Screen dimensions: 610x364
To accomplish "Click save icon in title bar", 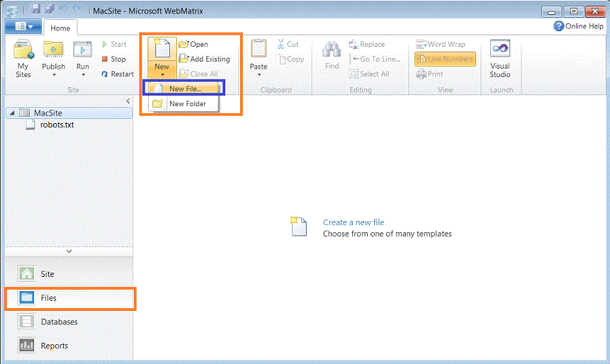I will click(x=36, y=9).
